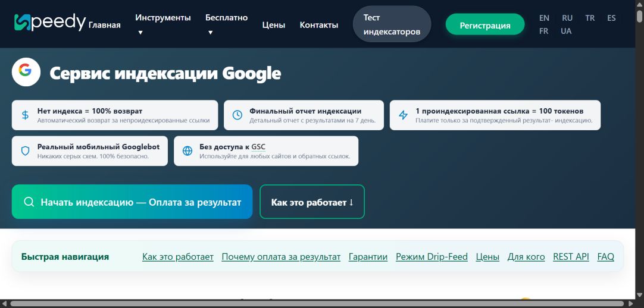This screenshot has height=308, width=644.
Task: Open Как это работает quick navigation link
Action: pos(178,257)
